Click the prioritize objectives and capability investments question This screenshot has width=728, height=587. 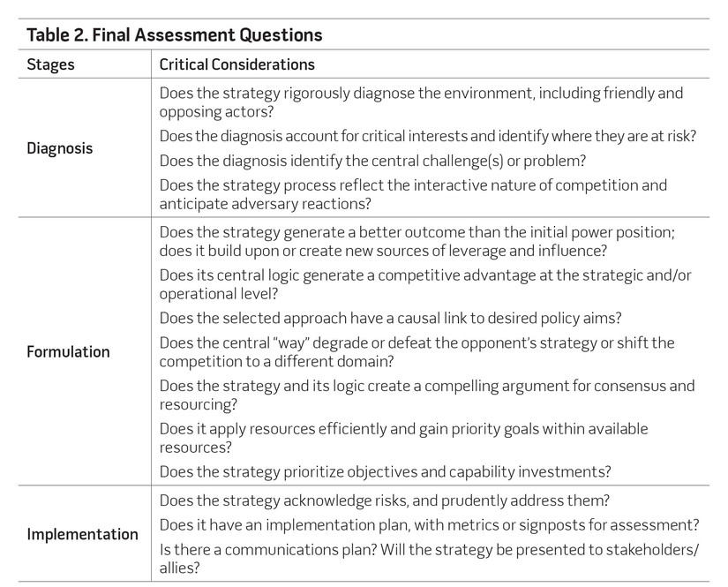385,472
